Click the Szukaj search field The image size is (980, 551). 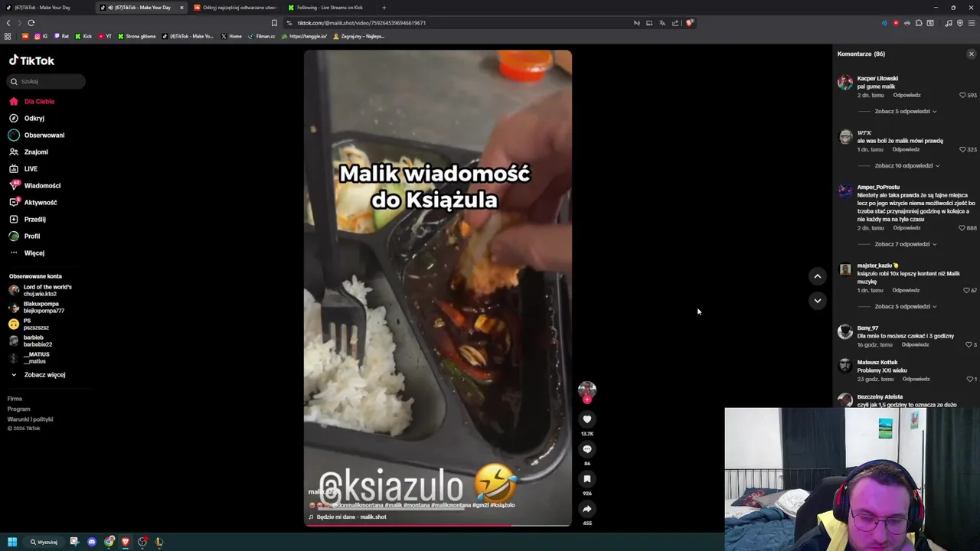[x=47, y=81]
